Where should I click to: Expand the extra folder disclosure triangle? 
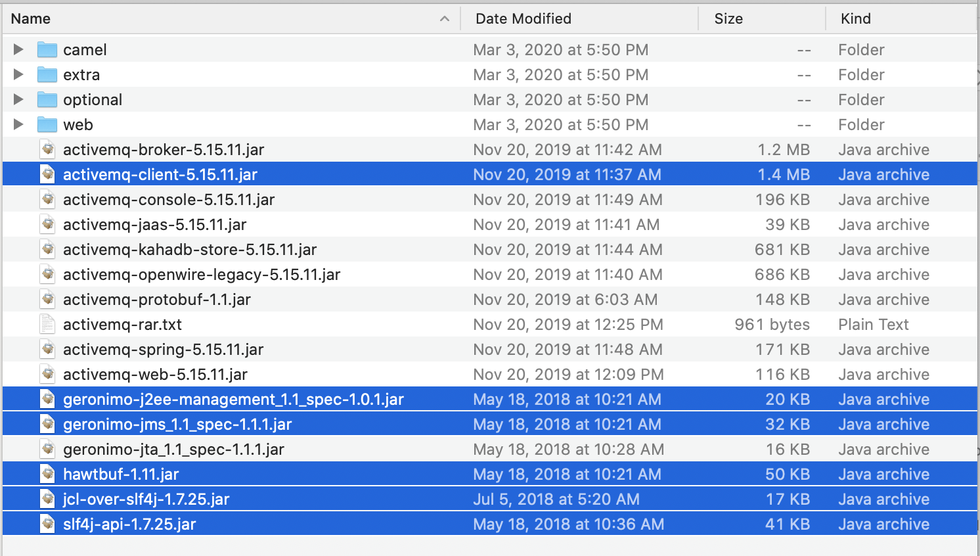(18, 74)
